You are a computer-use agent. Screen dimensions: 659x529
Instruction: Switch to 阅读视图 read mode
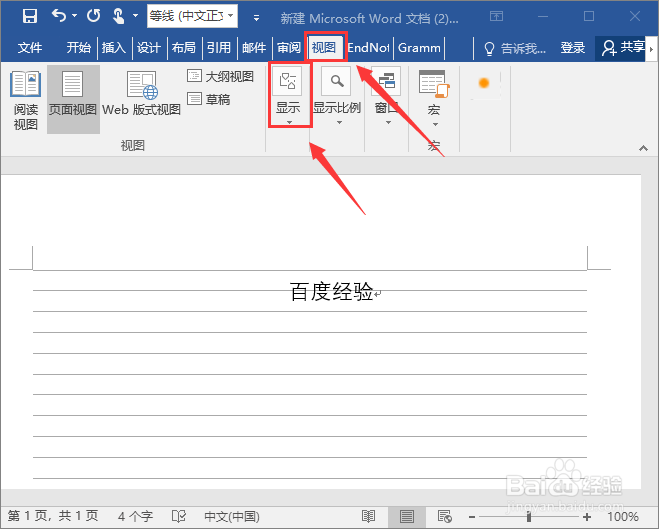coord(26,100)
